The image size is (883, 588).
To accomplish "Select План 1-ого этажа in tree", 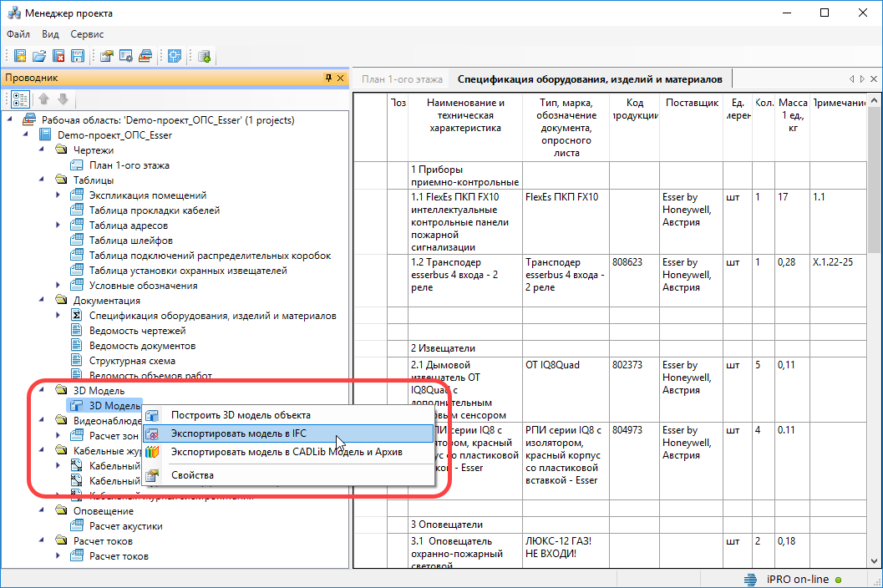I will click(x=129, y=165).
